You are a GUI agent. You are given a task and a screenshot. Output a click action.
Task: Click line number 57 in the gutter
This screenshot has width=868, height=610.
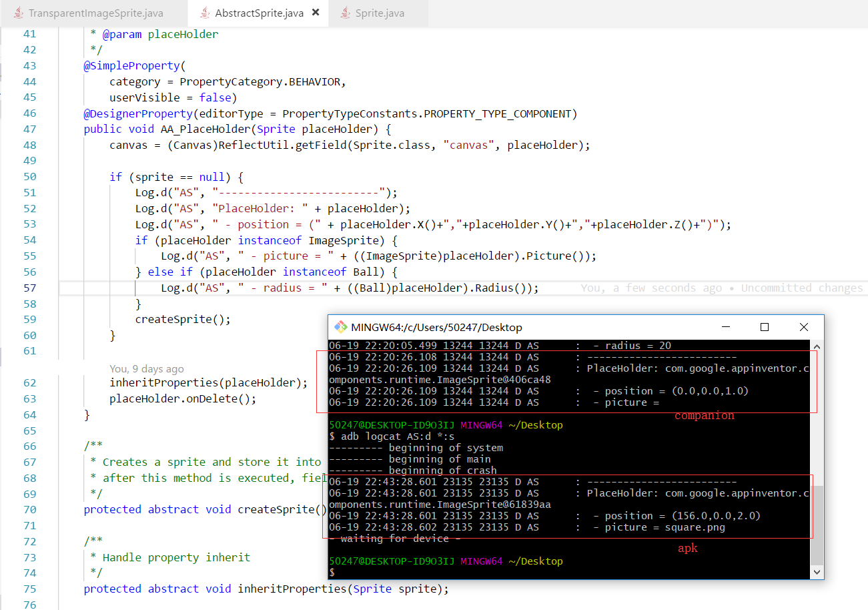[x=29, y=288]
